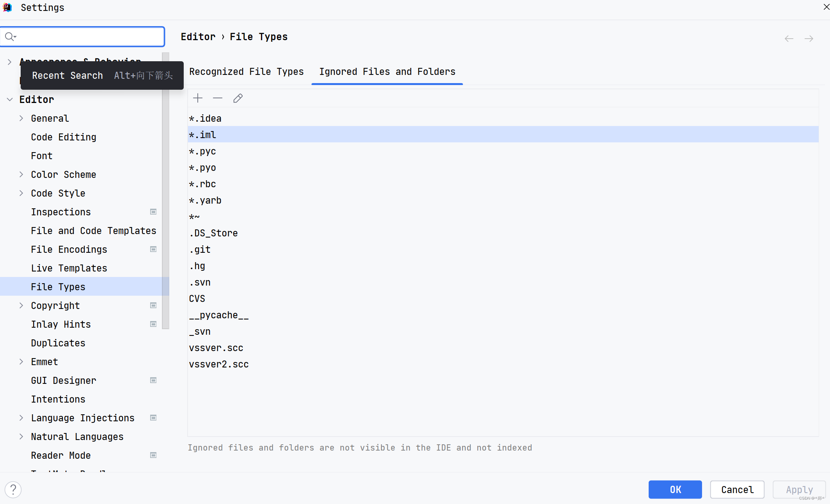Select Ignored Files and Folders tab
This screenshot has width=830, height=504.
pyautogui.click(x=387, y=72)
